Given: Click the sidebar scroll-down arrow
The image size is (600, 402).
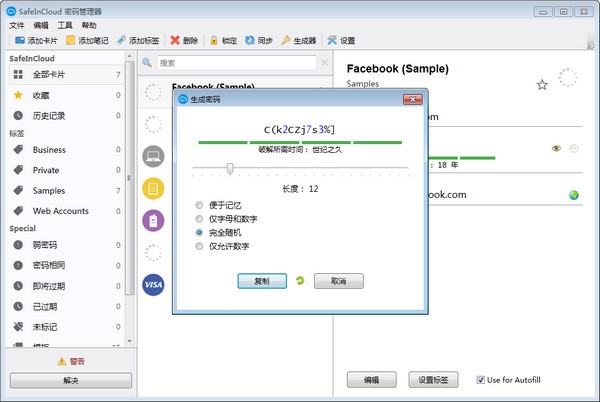Looking at the screenshot, I should (x=129, y=341).
